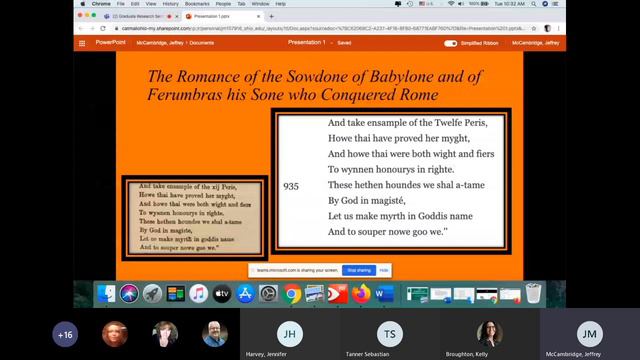Click Presentation 1 file name

click(307, 42)
